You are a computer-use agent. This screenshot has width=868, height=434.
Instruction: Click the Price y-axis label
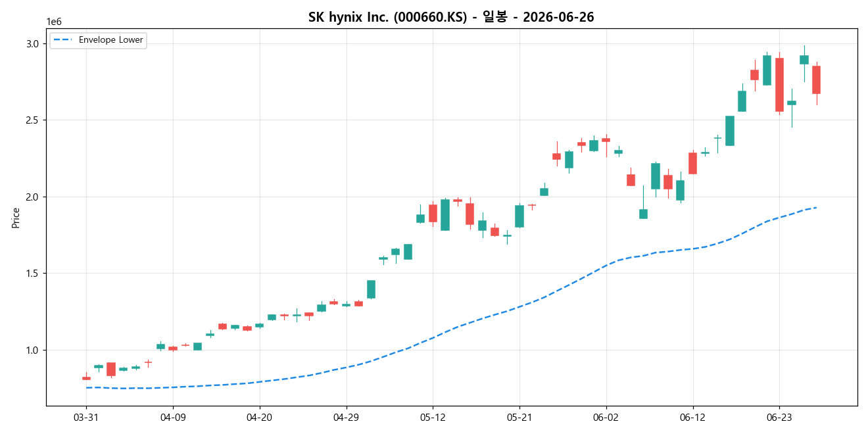16,218
